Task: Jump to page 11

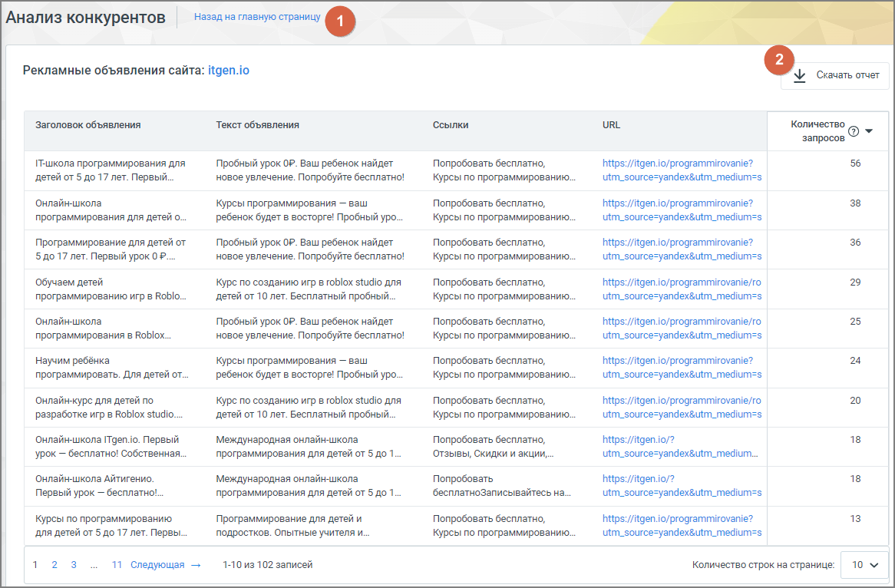Action: [x=117, y=565]
